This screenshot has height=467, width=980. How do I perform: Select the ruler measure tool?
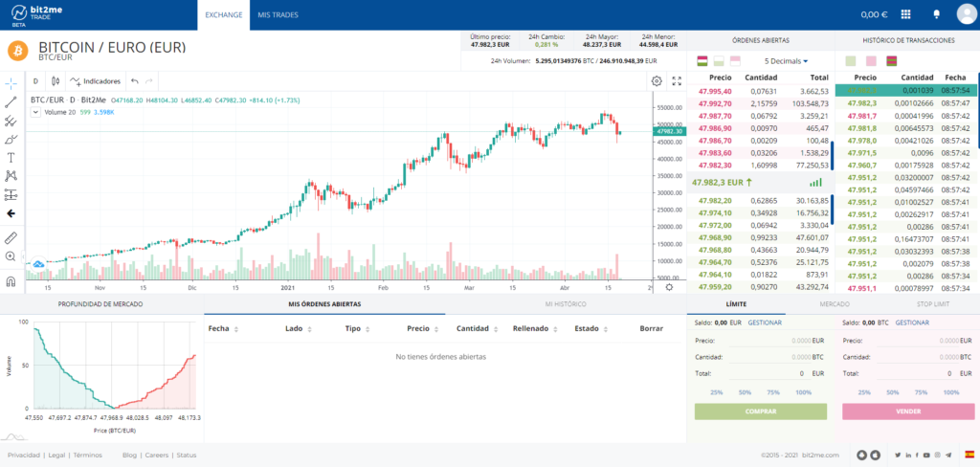point(11,237)
